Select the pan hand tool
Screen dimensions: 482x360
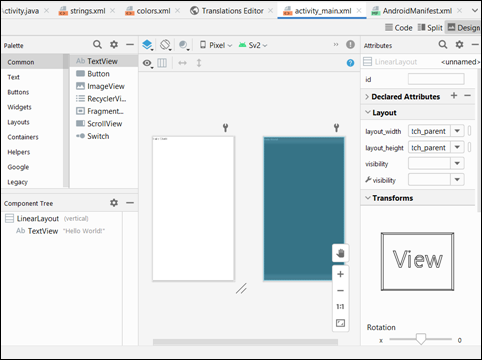click(x=340, y=253)
